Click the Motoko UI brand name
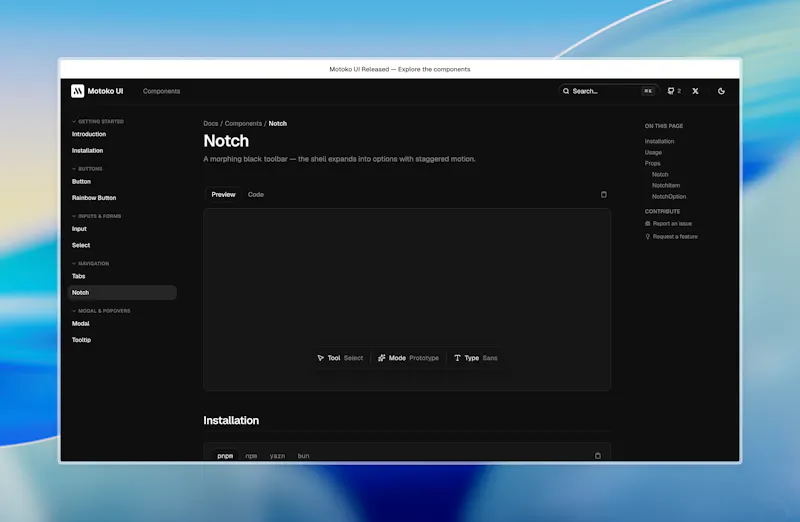This screenshot has width=800, height=522. point(105,91)
